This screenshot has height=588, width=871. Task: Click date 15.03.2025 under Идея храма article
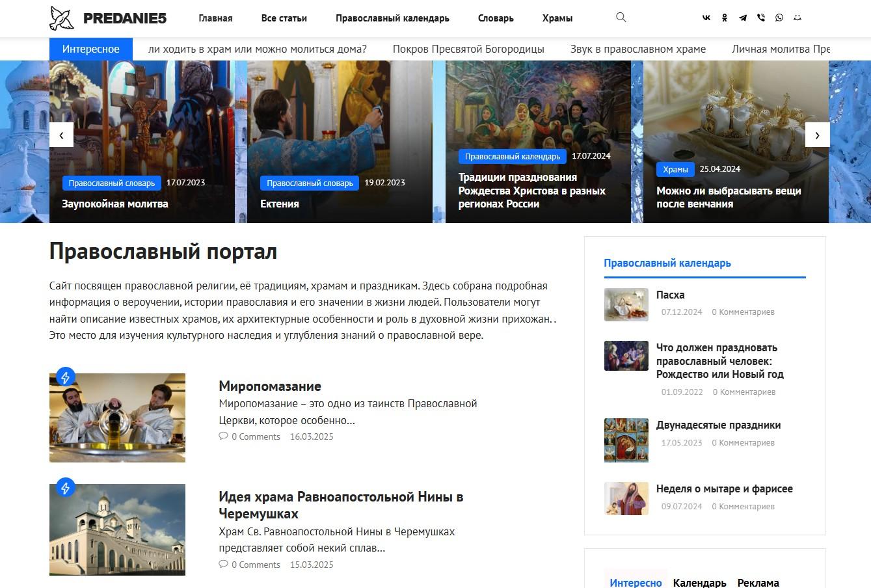pos(312,565)
